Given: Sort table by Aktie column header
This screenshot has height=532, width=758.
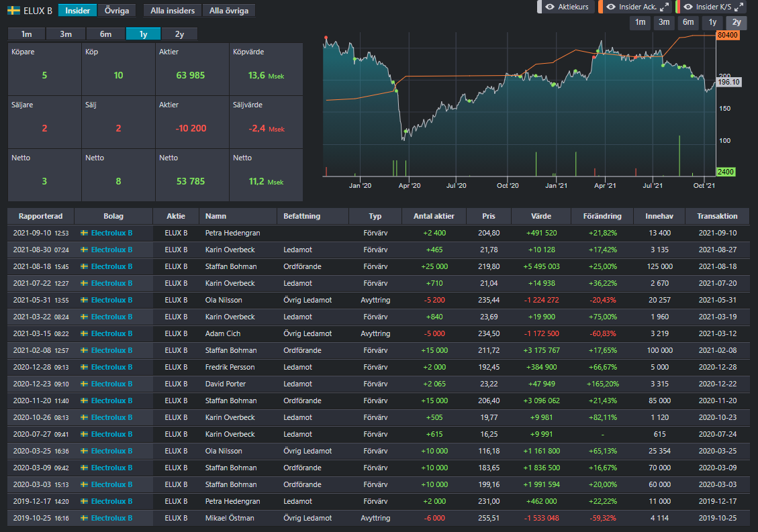Looking at the screenshot, I should point(176,216).
